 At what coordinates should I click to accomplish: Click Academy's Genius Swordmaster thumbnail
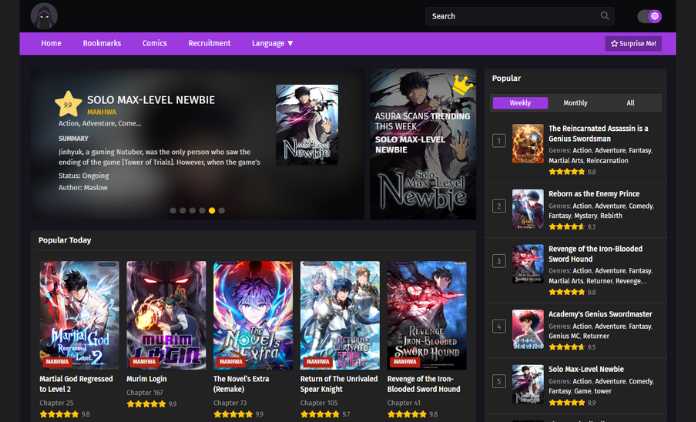coord(528,329)
